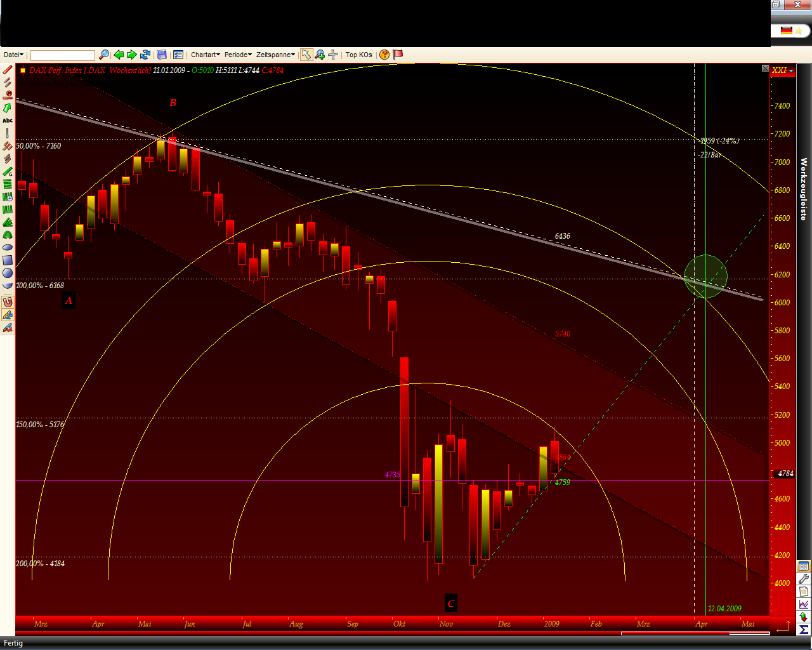
Task: Select the half-circle drawing tool
Action: (8, 286)
